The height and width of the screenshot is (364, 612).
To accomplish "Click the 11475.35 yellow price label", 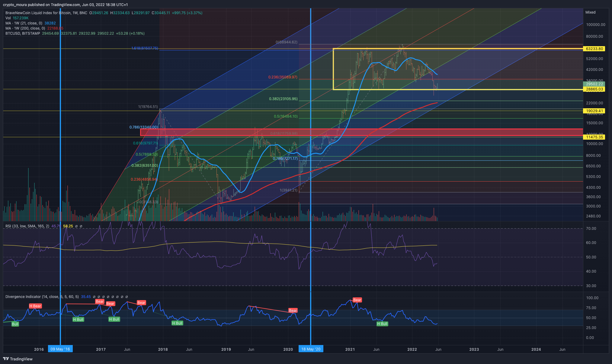I will (594, 137).
